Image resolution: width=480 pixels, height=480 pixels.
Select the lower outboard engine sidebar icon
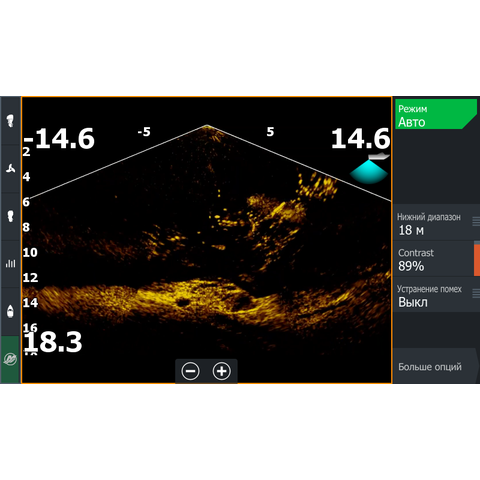click(x=11, y=216)
